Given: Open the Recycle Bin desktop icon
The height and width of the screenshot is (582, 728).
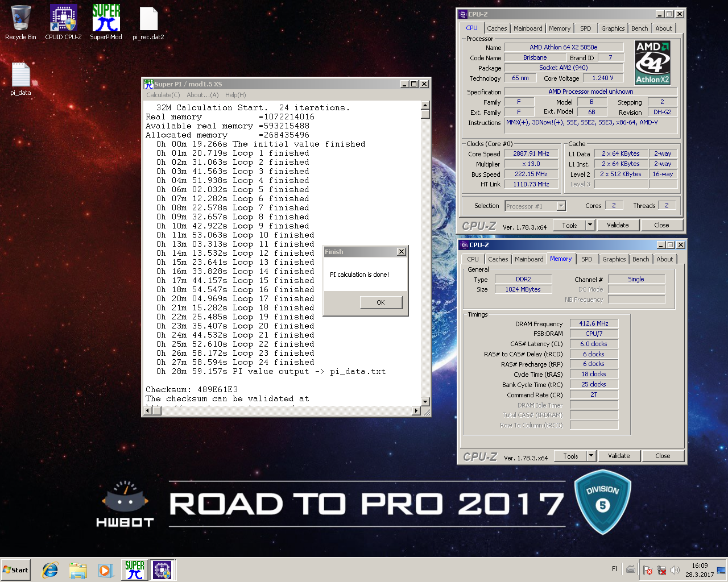Looking at the screenshot, I should click(20, 23).
